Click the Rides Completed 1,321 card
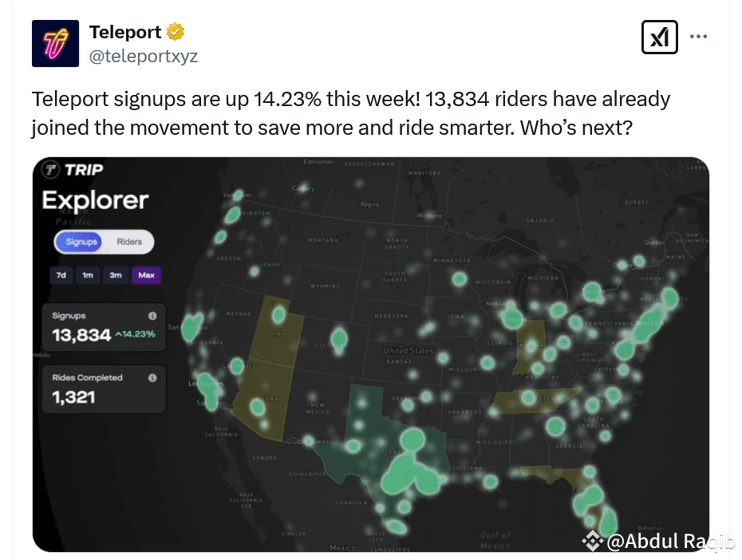742x560 pixels. 104,389
